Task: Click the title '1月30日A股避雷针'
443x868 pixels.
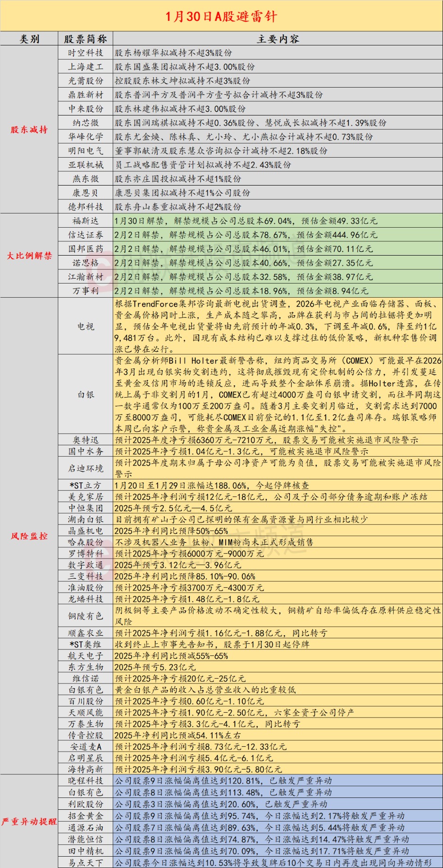Action: (221, 17)
